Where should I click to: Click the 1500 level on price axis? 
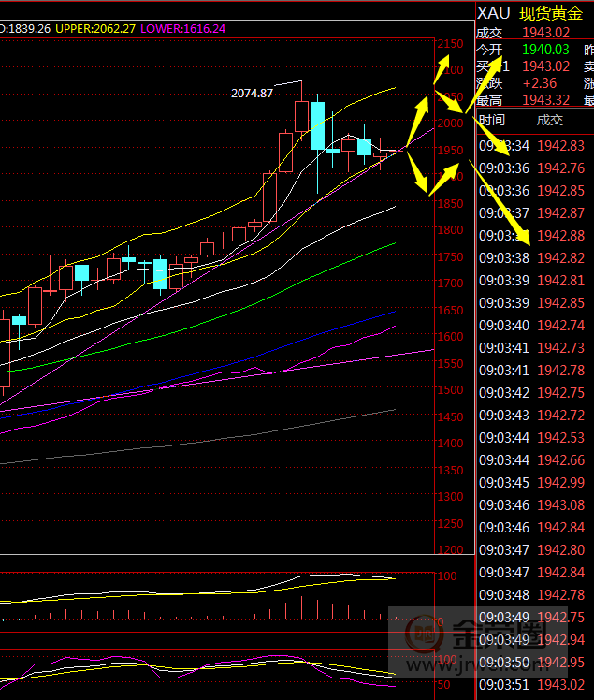click(x=452, y=390)
